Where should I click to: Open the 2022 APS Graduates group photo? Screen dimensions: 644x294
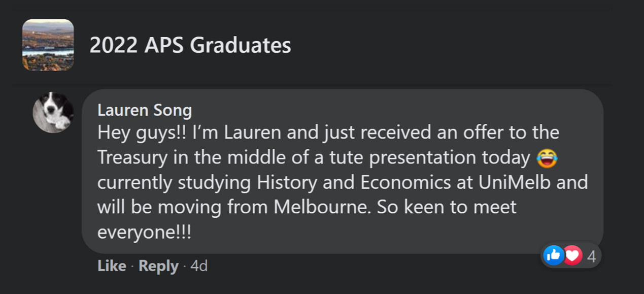tap(48, 45)
